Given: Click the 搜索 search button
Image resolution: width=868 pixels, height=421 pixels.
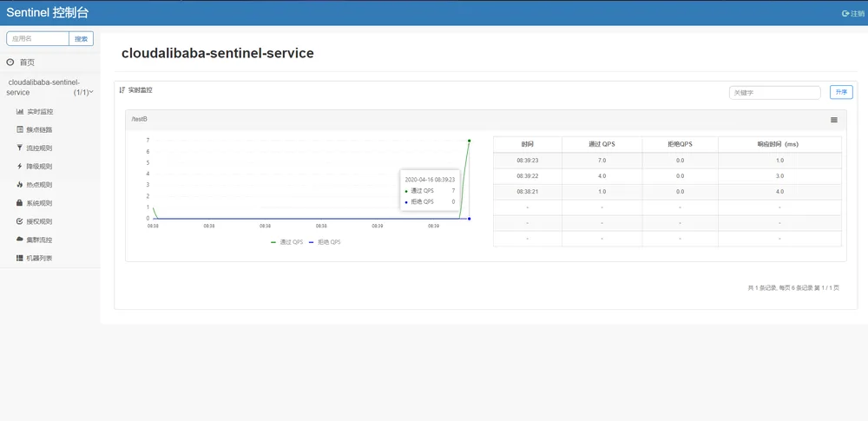Looking at the screenshot, I should click(82, 39).
